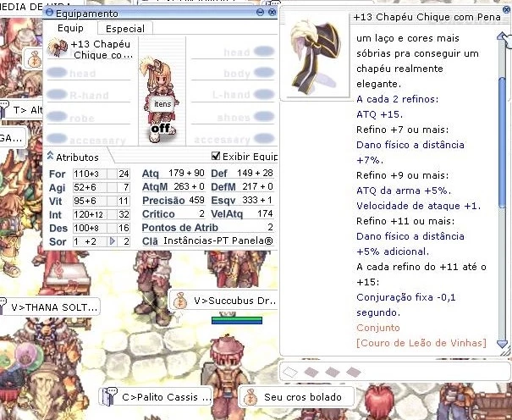Toggle the off button under character

pos(160,128)
